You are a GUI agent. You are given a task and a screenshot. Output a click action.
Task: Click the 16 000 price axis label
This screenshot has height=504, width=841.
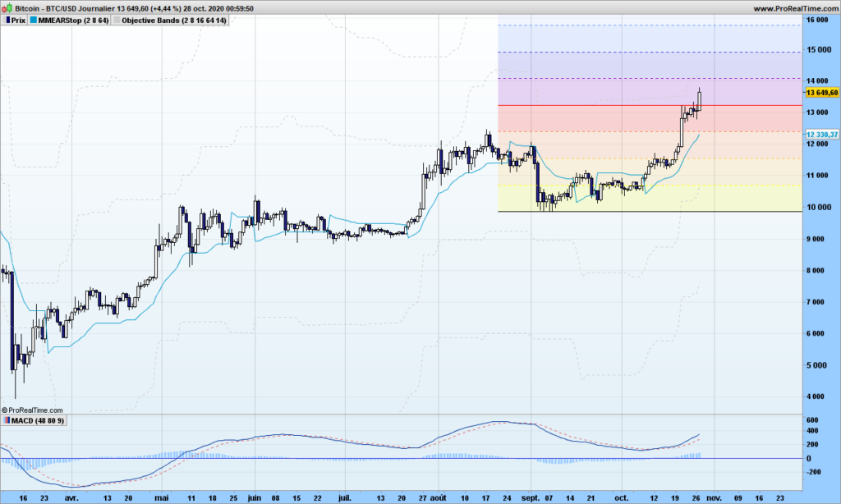click(819, 20)
